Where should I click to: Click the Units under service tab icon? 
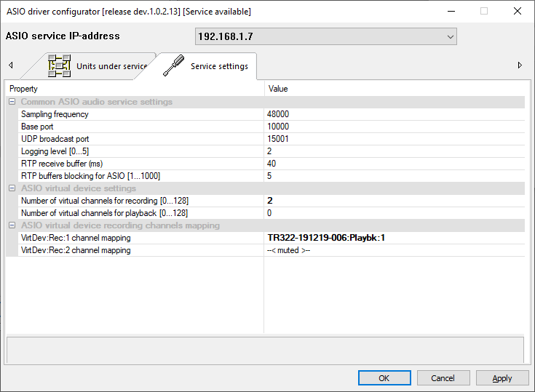point(60,65)
